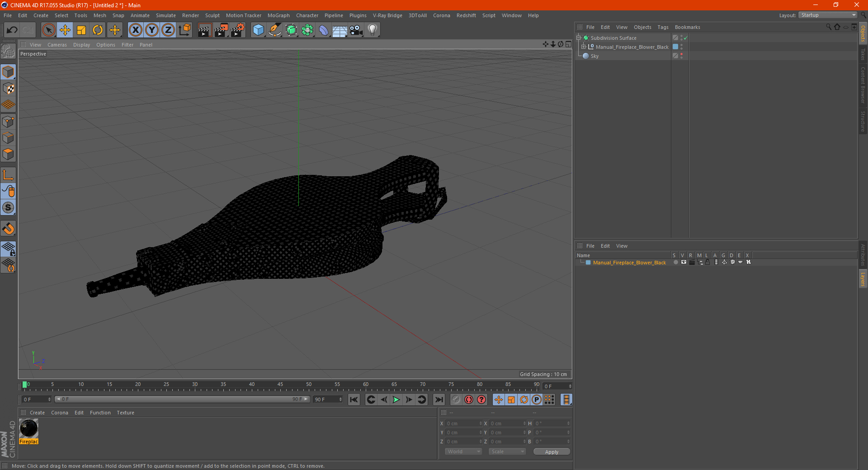Open the MoGraph menu
Screen dimensions: 868x470
278,15
